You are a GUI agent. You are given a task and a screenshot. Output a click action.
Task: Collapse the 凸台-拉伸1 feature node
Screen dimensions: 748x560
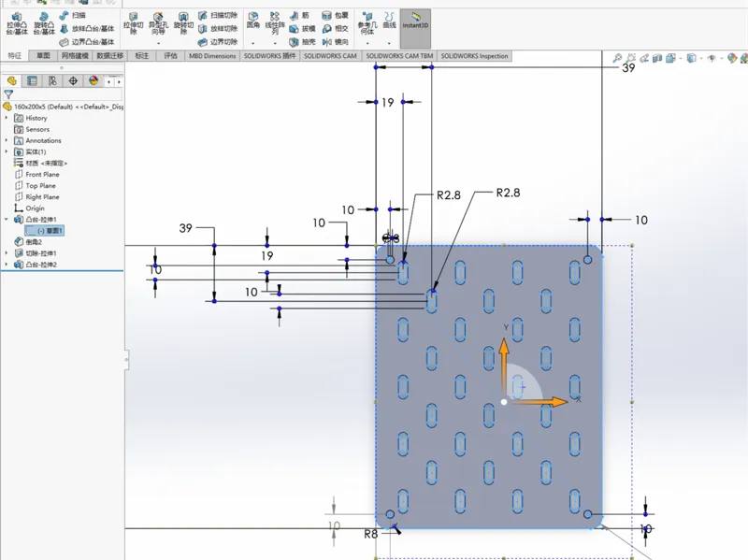point(7,220)
